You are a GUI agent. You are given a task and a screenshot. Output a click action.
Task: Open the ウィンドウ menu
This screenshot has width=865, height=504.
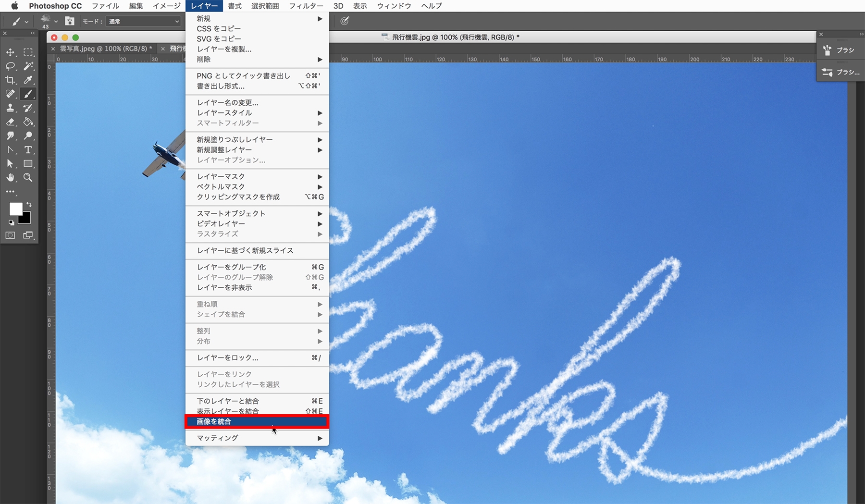pyautogui.click(x=394, y=6)
